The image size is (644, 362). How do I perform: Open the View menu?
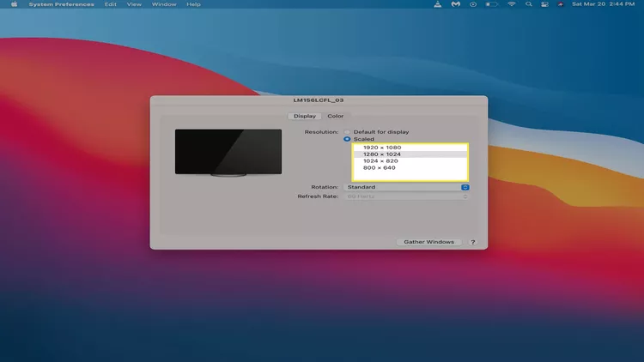pyautogui.click(x=134, y=4)
